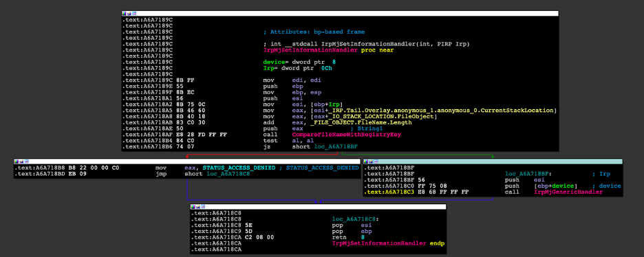Click the 'mov ebp, esp' instruction
The height and width of the screenshot is (257, 644).
pyautogui.click(x=292, y=93)
